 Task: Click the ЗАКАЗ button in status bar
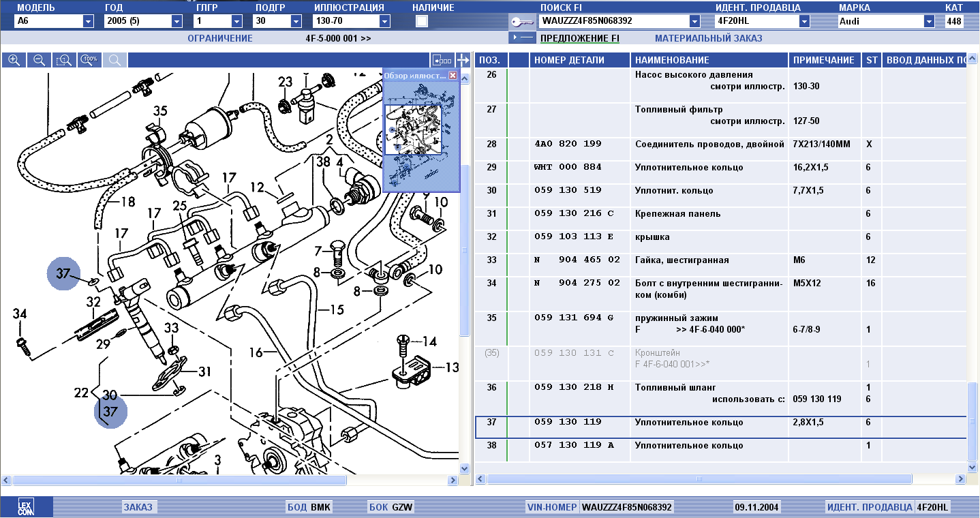pos(138,507)
